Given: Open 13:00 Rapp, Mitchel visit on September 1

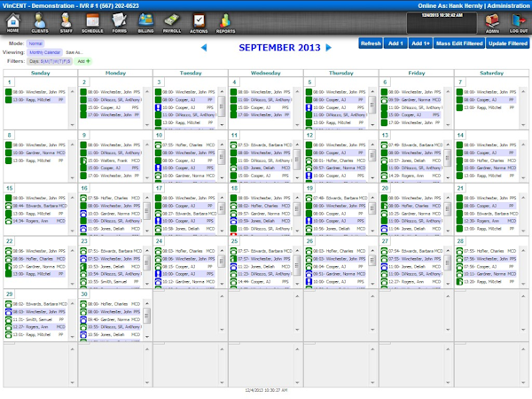Looking at the screenshot, I should 38,99.
